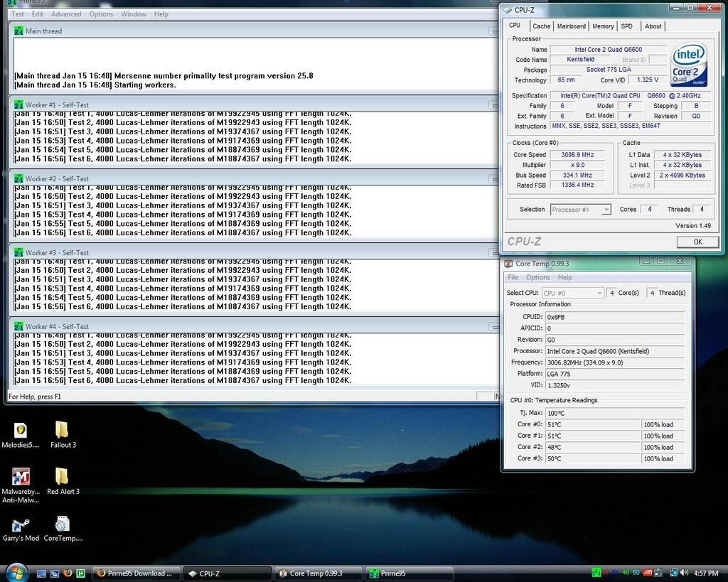The height and width of the screenshot is (582, 728).
Task: Click green Prime95 tray icon
Action: pos(596,573)
